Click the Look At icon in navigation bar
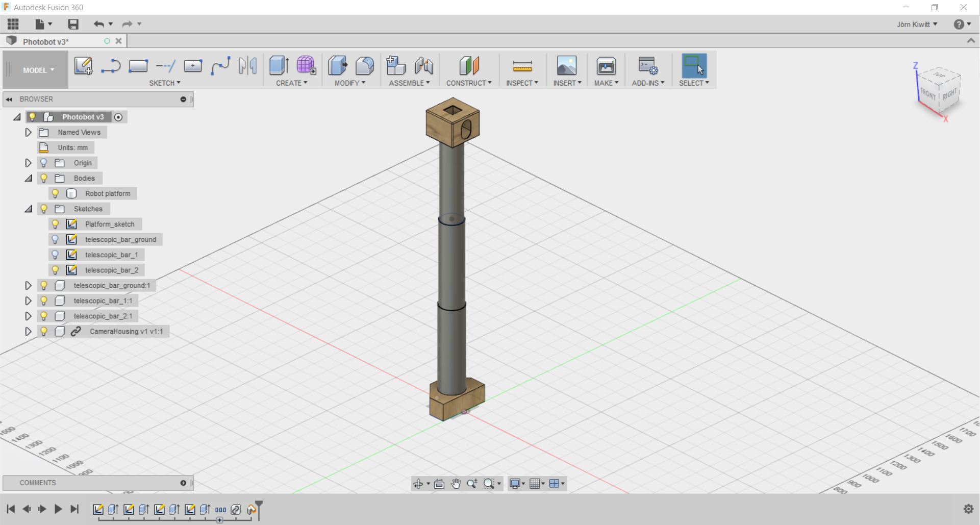The image size is (980, 525). [439, 484]
